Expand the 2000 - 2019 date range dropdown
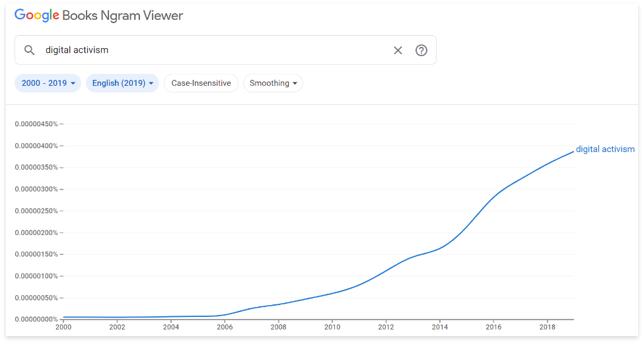 48,83
